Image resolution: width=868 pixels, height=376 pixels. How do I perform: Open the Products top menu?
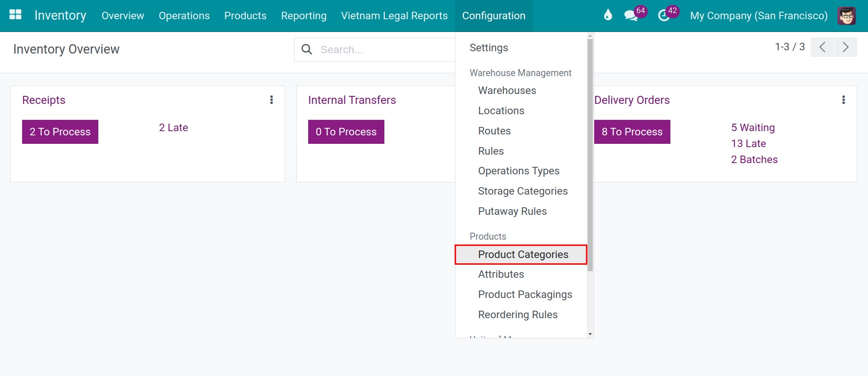pyautogui.click(x=245, y=16)
